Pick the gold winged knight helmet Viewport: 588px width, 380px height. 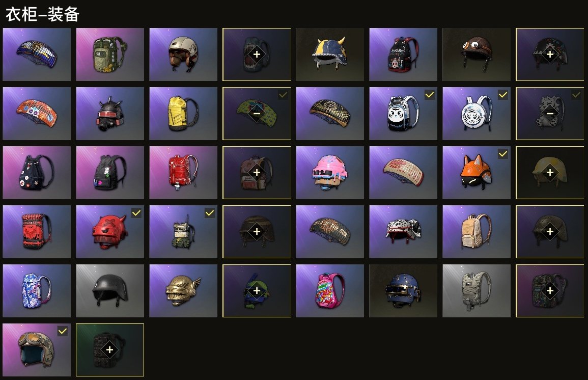183,291
